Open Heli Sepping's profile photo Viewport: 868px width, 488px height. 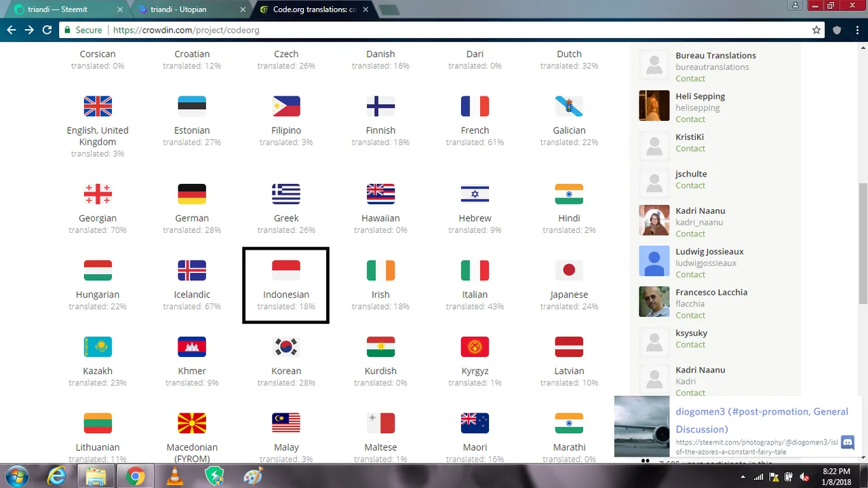pos(654,106)
